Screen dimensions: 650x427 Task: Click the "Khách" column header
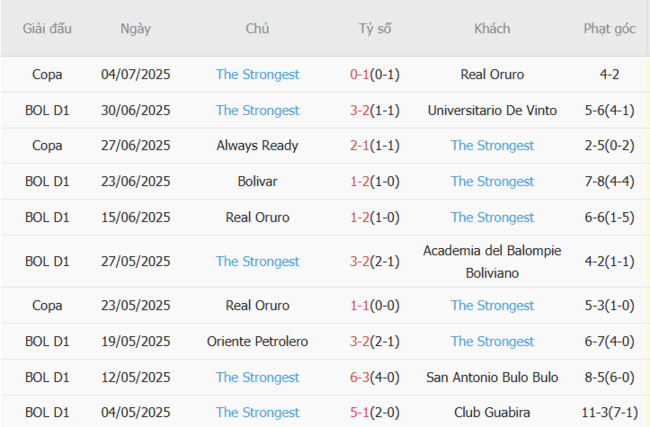(x=492, y=29)
